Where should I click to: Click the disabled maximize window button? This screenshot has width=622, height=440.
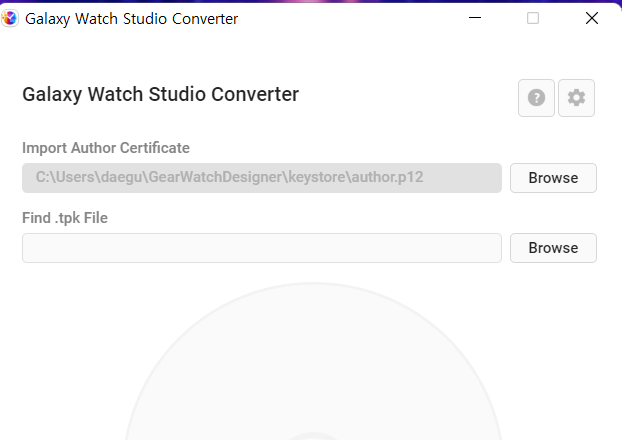coord(533,18)
